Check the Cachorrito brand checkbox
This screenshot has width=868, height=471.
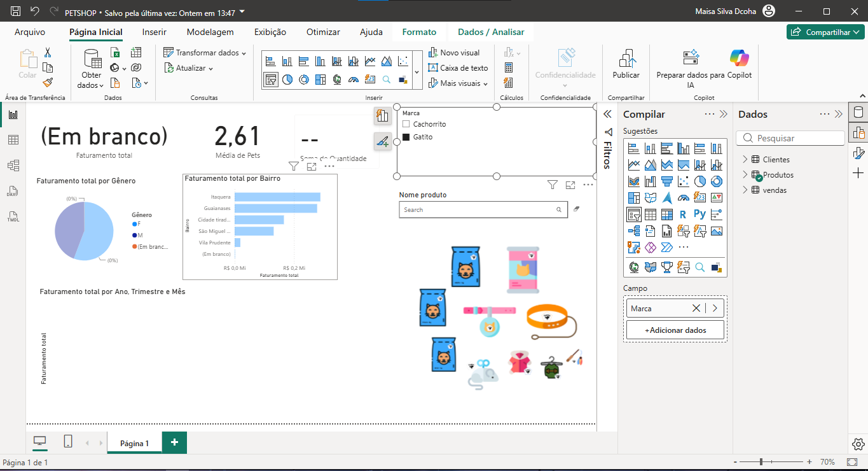pyautogui.click(x=406, y=124)
